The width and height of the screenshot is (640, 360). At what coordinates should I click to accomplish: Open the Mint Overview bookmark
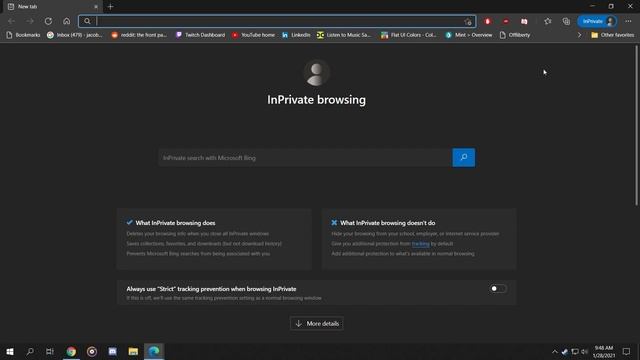(469, 35)
